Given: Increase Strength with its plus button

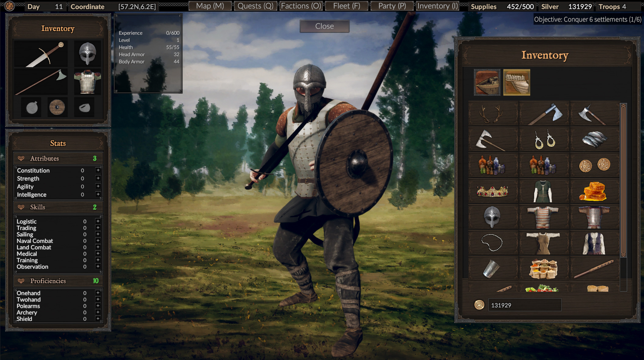Looking at the screenshot, I should 98,178.
